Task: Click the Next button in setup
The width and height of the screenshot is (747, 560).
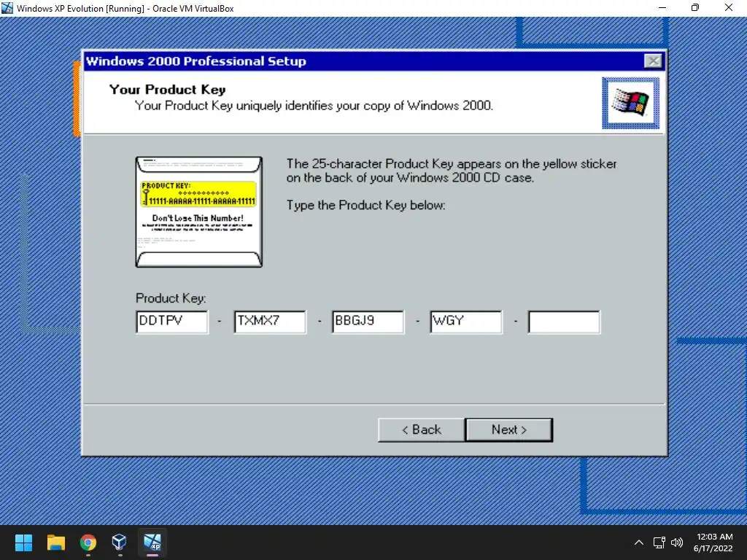Action: [x=508, y=430]
